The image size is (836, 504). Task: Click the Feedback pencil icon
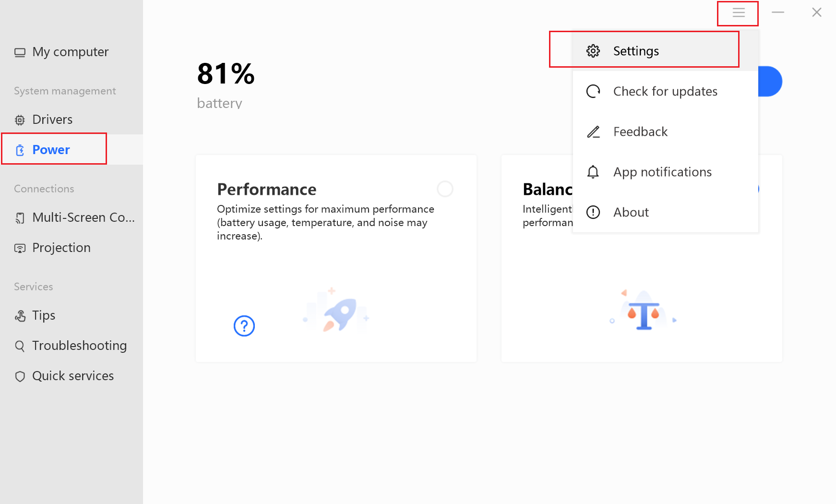593,132
